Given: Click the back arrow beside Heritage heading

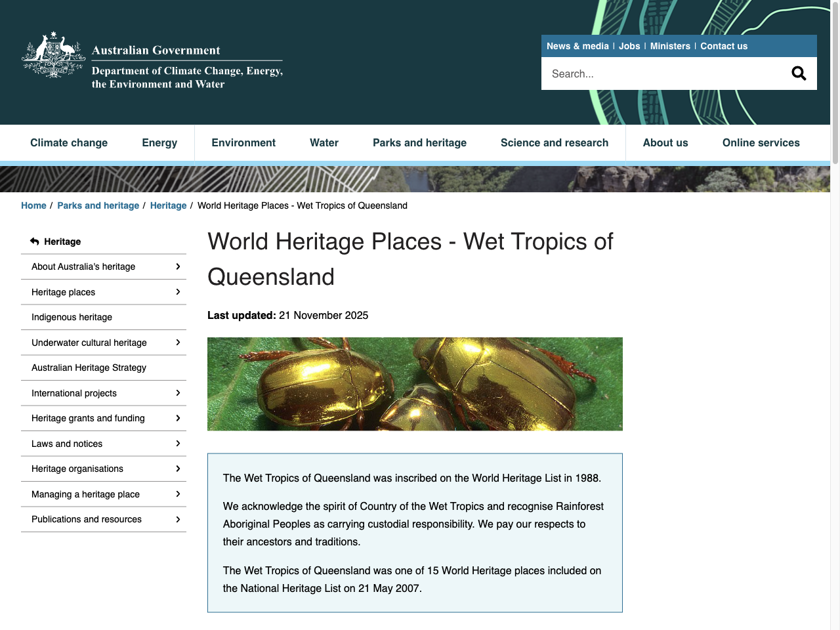Looking at the screenshot, I should pos(33,241).
